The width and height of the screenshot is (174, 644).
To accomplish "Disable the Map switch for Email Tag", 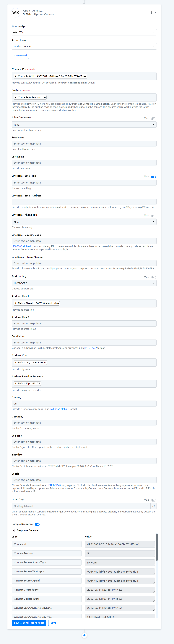I will (154, 177).
